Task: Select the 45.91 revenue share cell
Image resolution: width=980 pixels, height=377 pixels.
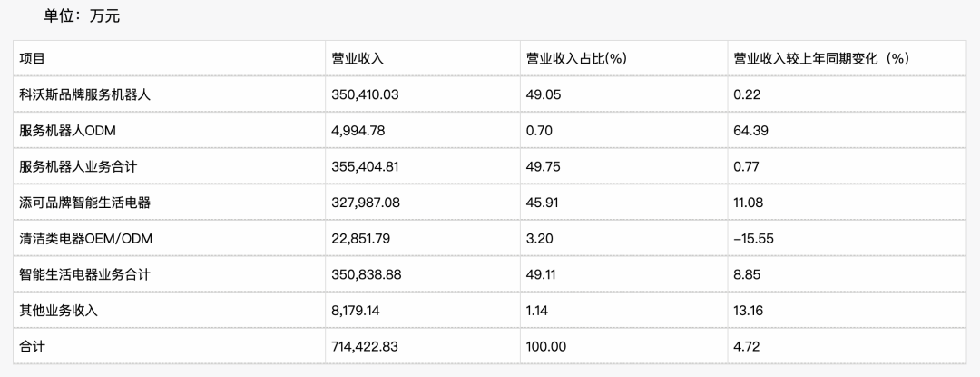Action: click(543, 203)
